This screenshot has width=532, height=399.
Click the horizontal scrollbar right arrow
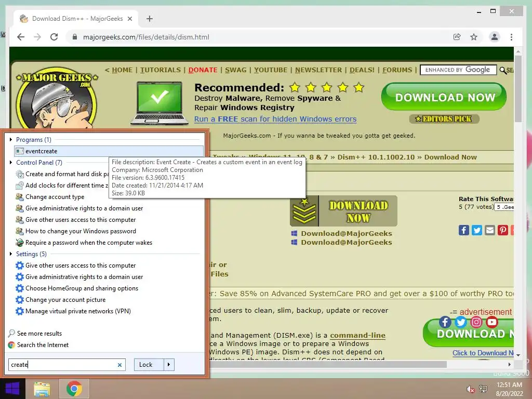[x=509, y=364]
